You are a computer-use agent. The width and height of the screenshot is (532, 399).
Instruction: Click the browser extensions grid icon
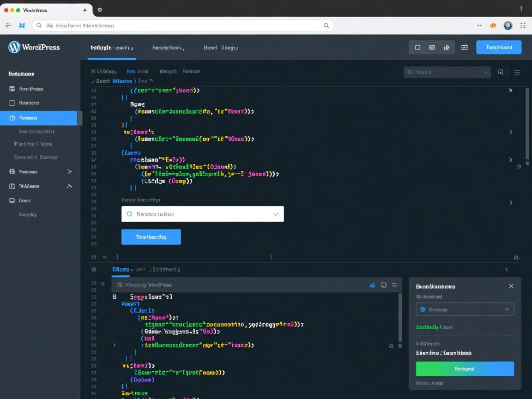[x=523, y=26]
